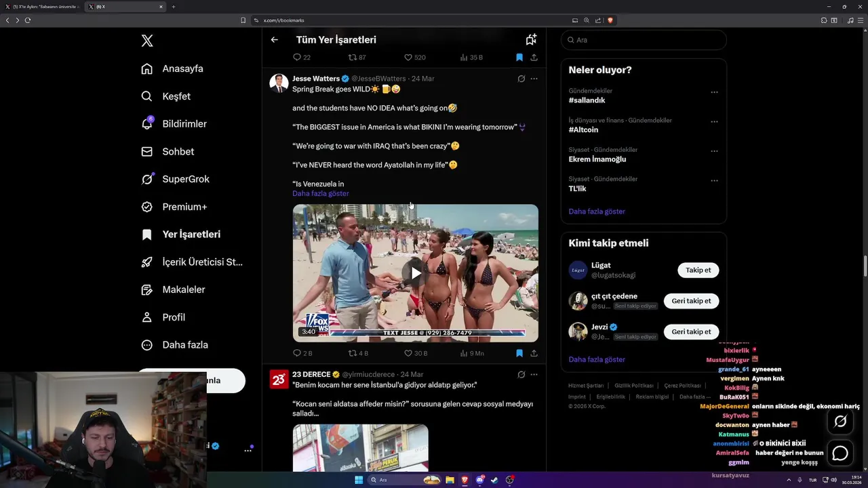Open Bildirimler notifications
Screen dimensions: 868x488
point(174,124)
